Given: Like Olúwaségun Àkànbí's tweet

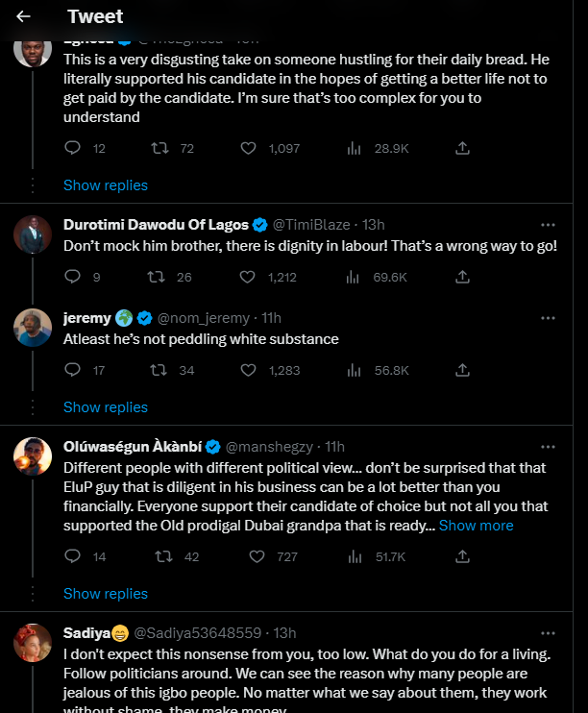Looking at the screenshot, I should (257, 556).
